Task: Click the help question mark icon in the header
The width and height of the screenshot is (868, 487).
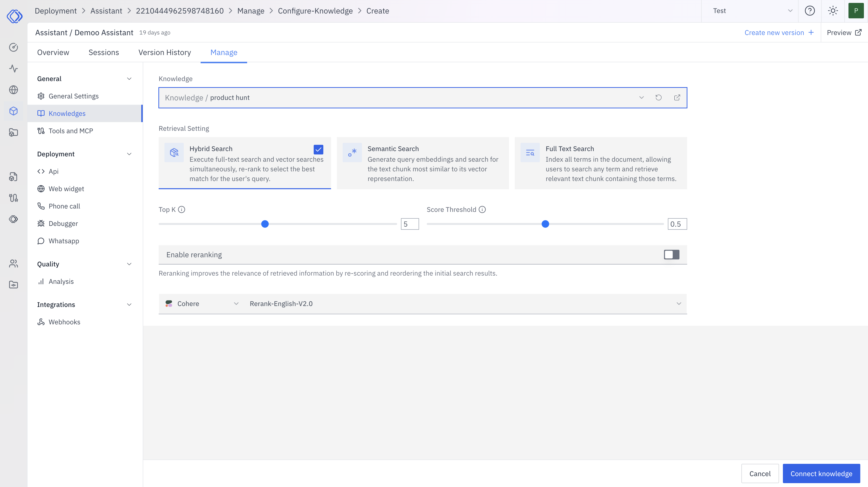Action: (x=810, y=10)
